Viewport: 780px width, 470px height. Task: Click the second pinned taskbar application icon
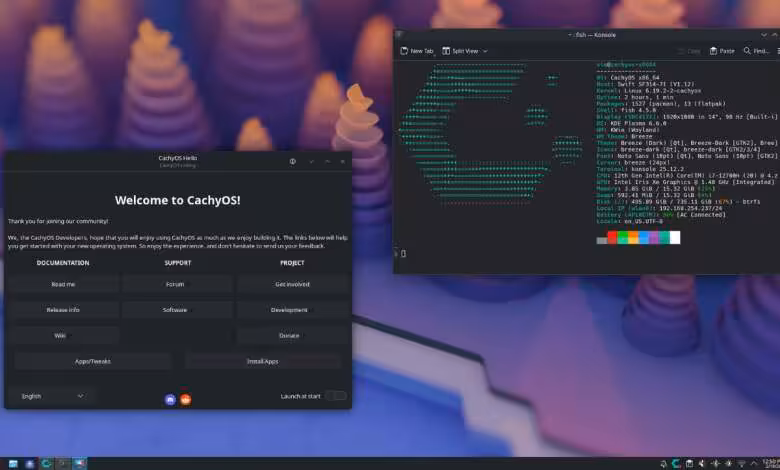tap(30, 464)
